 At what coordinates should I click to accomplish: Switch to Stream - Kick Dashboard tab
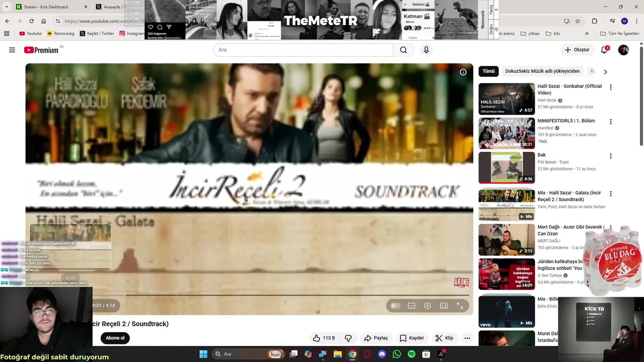coord(50,7)
